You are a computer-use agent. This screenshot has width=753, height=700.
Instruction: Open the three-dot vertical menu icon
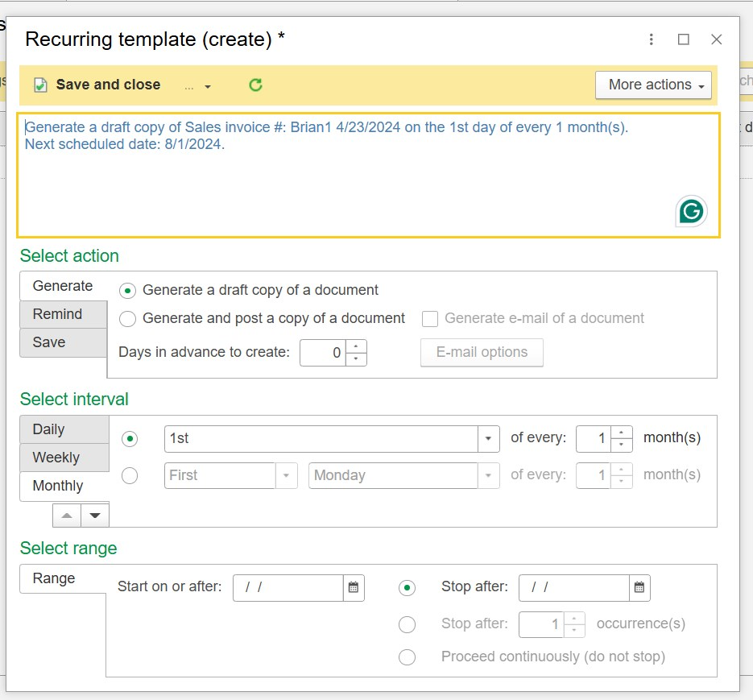(652, 39)
